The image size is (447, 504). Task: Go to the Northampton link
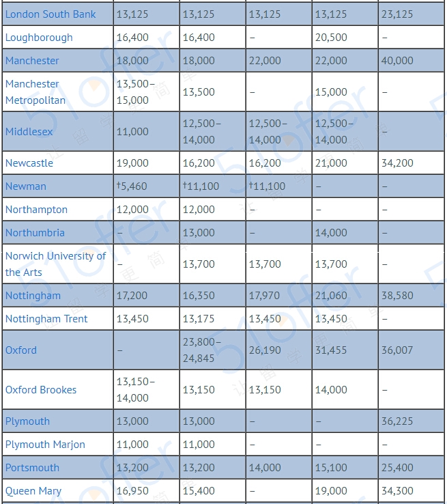coord(37,210)
